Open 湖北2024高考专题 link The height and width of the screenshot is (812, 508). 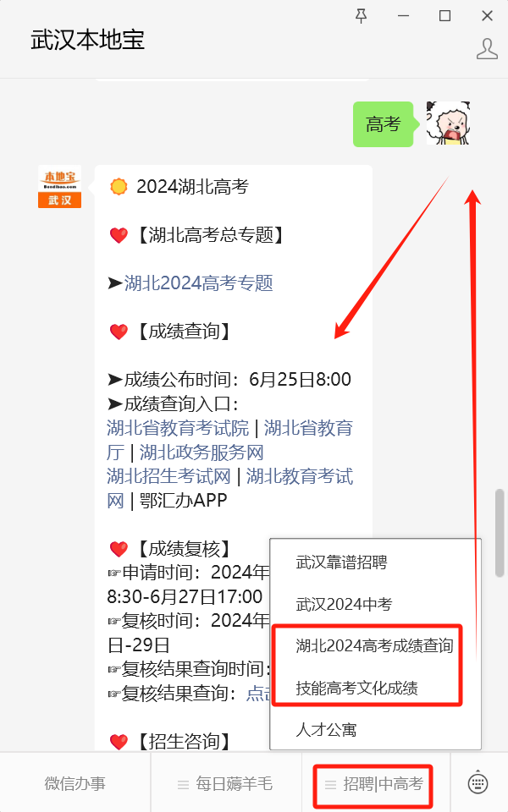tap(198, 283)
